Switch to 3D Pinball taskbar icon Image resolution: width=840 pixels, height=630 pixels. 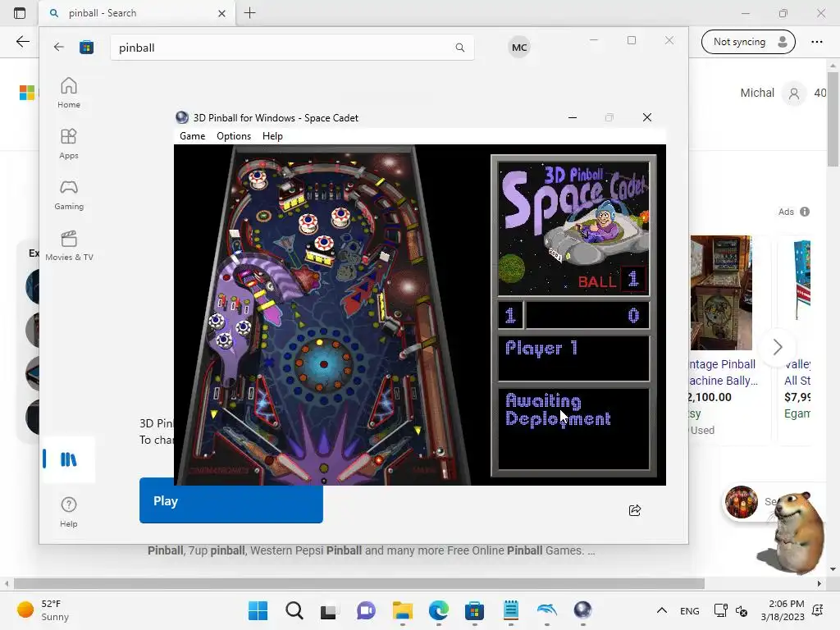583,610
